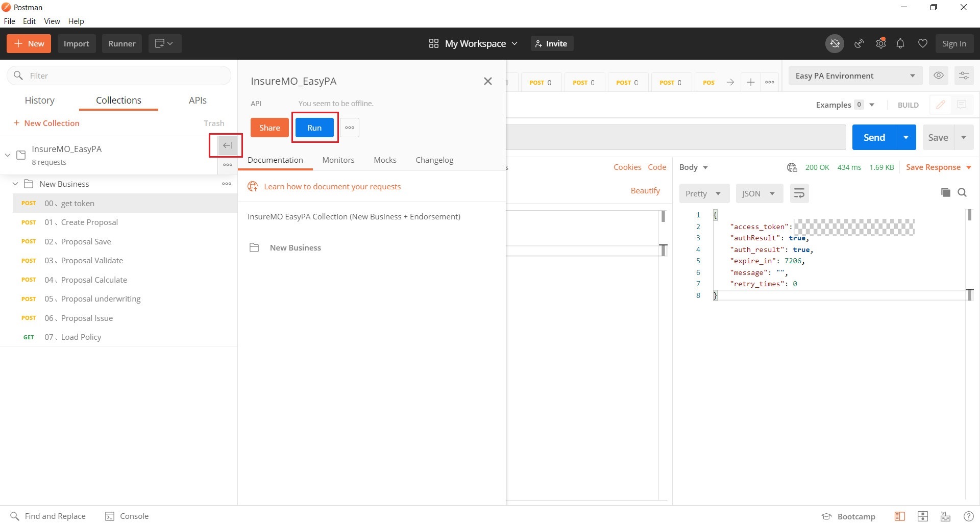Open the Examples dropdown
This screenshot has width=980, height=525.
[845, 105]
